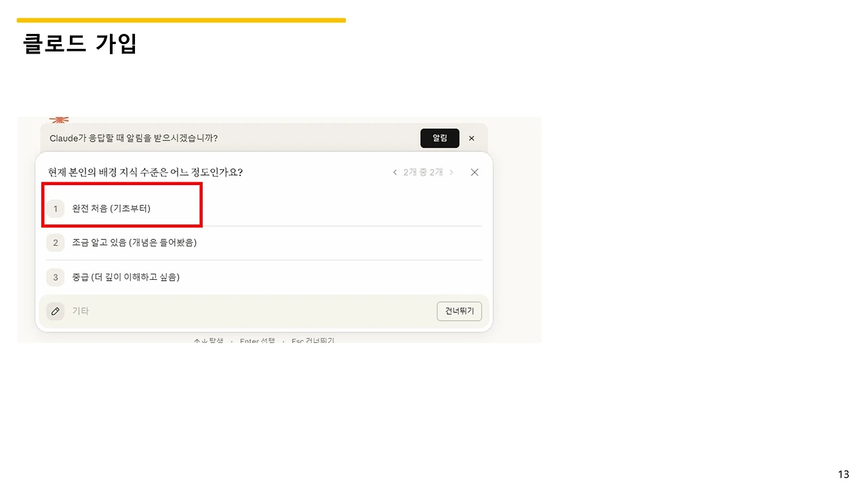The image size is (868, 488).
Task: Focus the 기타 text input field
Action: (x=251, y=311)
